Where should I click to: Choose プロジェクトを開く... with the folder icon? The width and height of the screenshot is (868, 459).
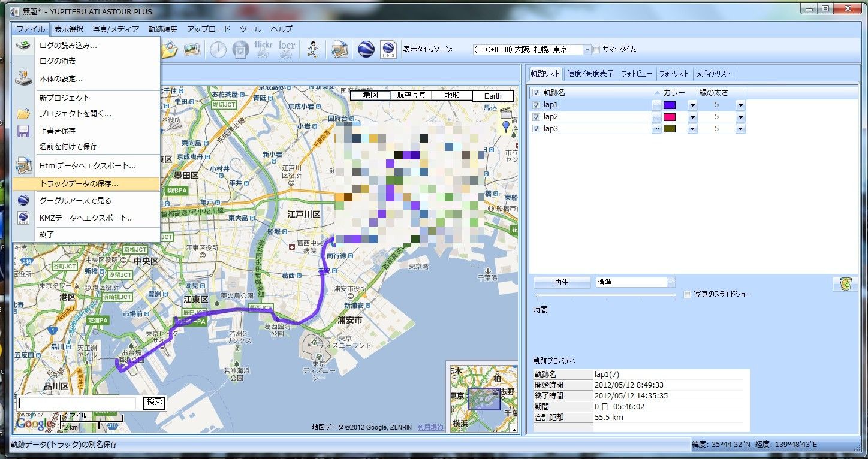[x=86, y=113]
